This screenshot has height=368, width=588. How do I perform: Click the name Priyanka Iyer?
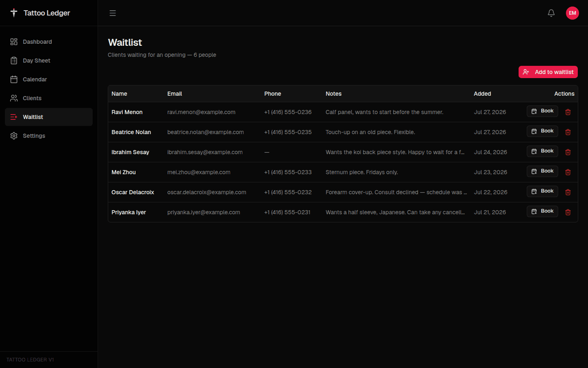coord(129,212)
